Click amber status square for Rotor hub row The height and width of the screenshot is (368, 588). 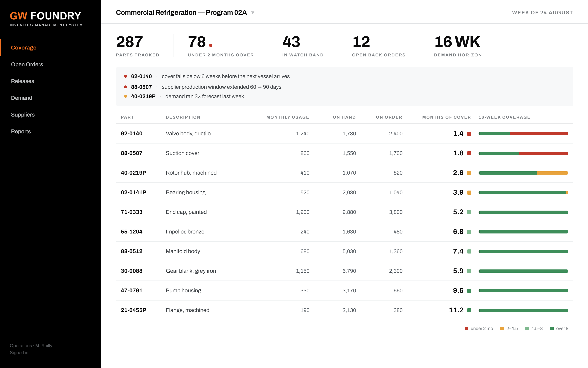coord(469,173)
